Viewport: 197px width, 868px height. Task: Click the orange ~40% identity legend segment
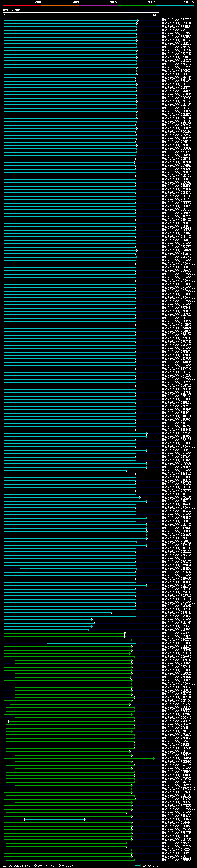(x=60, y=6)
